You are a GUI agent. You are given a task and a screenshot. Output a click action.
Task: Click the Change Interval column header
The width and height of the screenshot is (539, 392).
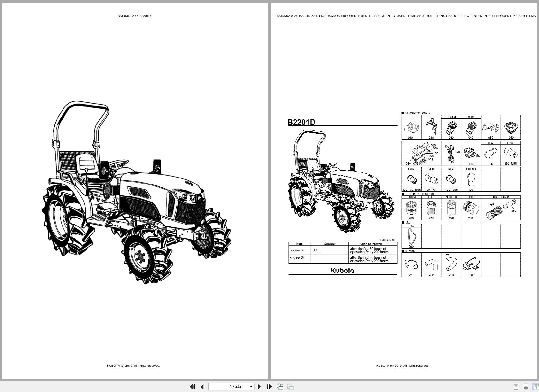click(x=371, y=244)
